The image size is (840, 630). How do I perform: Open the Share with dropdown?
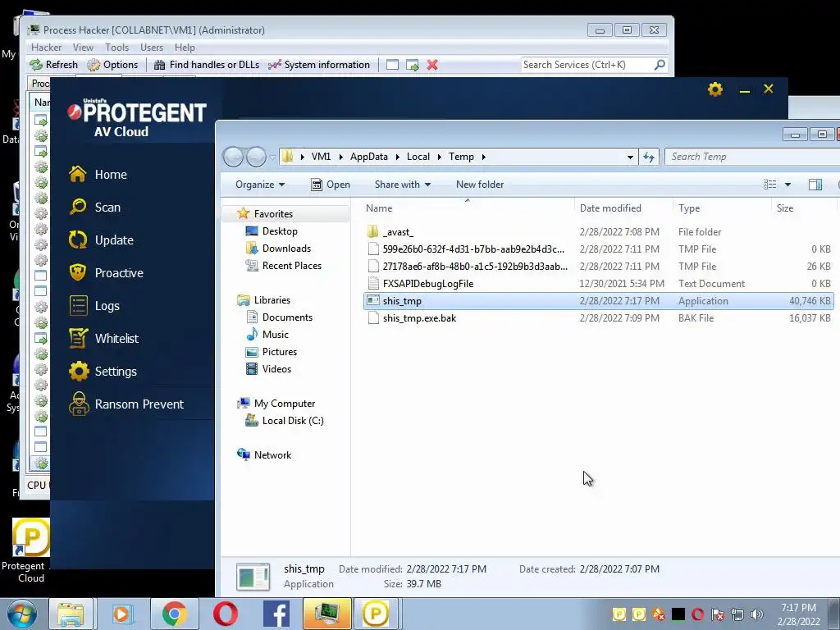point(403,185)
